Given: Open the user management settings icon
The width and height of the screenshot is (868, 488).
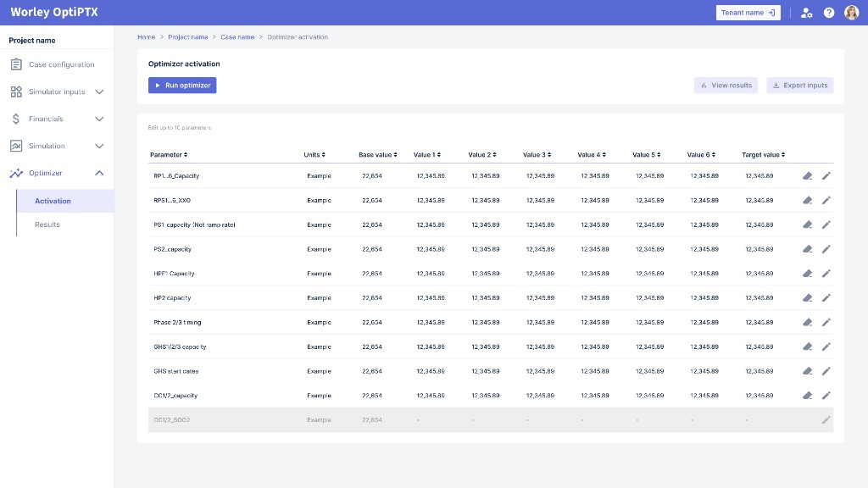Looking at the screenshot, I should click(807, 13).
